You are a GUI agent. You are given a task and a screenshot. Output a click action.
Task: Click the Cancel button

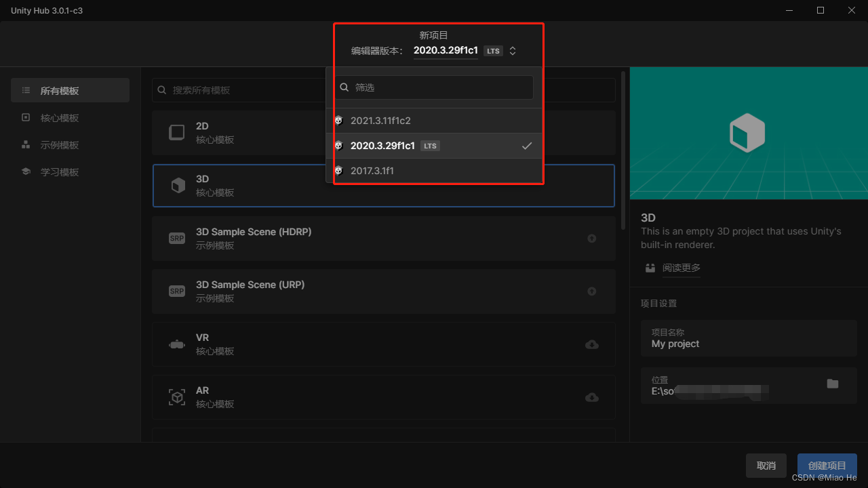pos(766,466)
